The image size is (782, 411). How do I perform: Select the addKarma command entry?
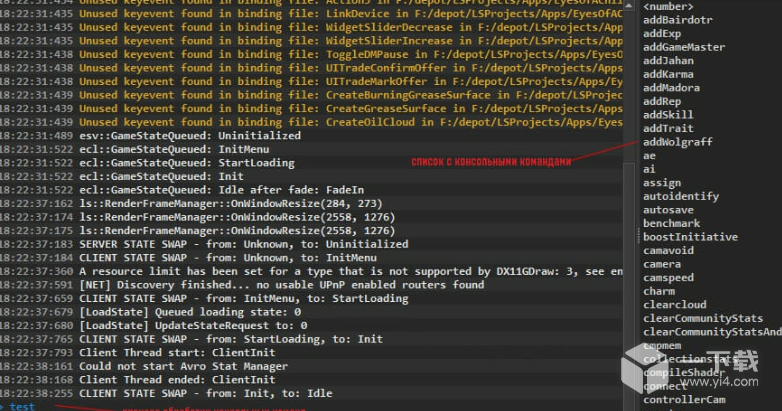tap(668, 74)
